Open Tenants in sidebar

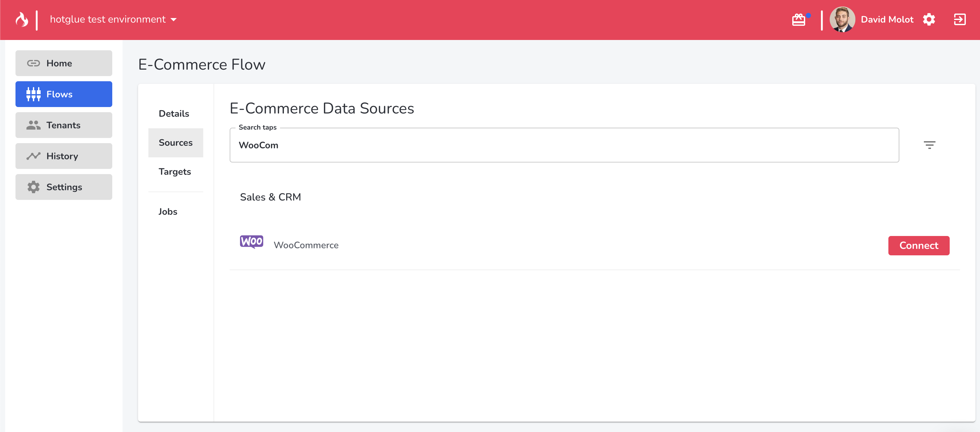click(x=64, y=125)
